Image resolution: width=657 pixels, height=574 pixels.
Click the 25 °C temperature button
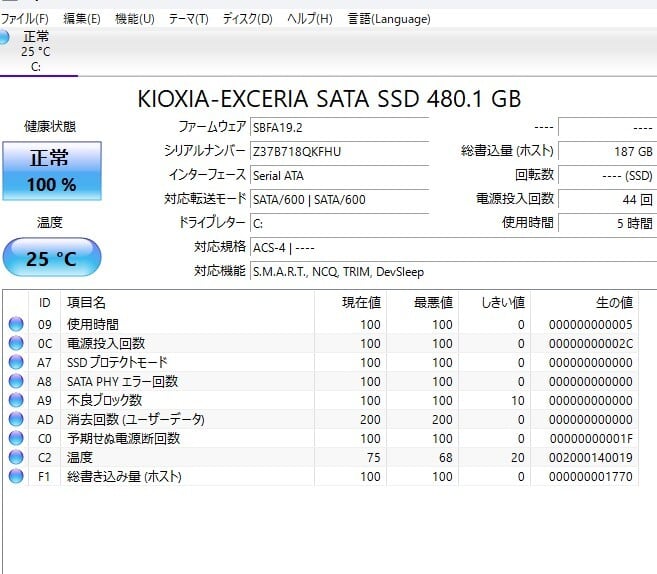click(x=52, y=257)
